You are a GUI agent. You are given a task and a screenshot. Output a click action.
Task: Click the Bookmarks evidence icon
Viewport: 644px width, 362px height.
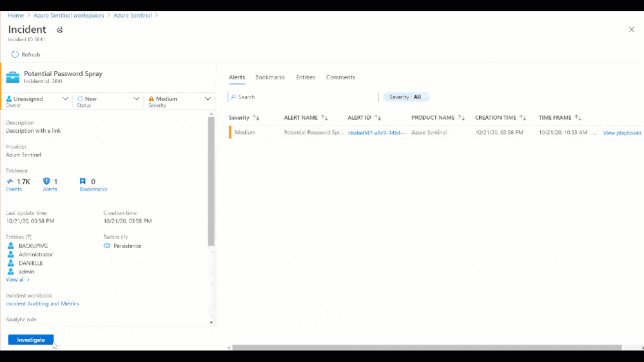83,181
